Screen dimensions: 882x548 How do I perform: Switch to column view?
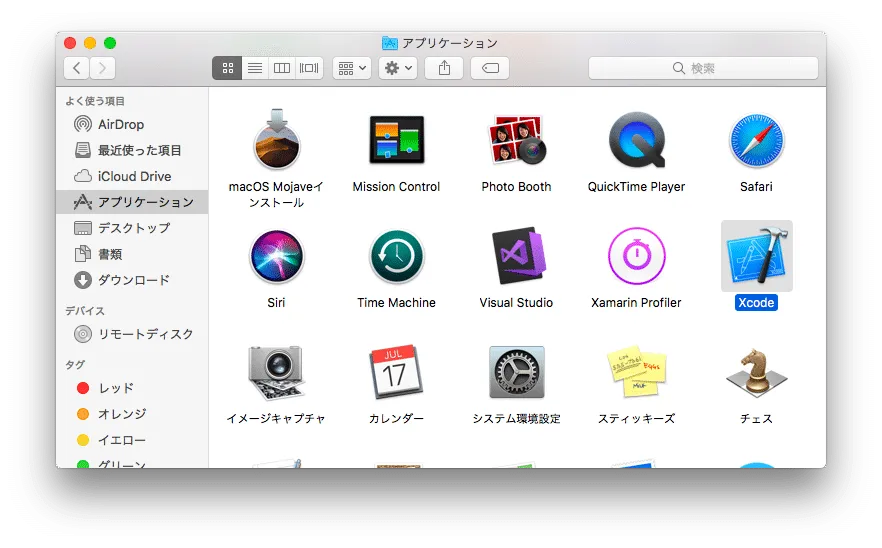click(282, 68)
